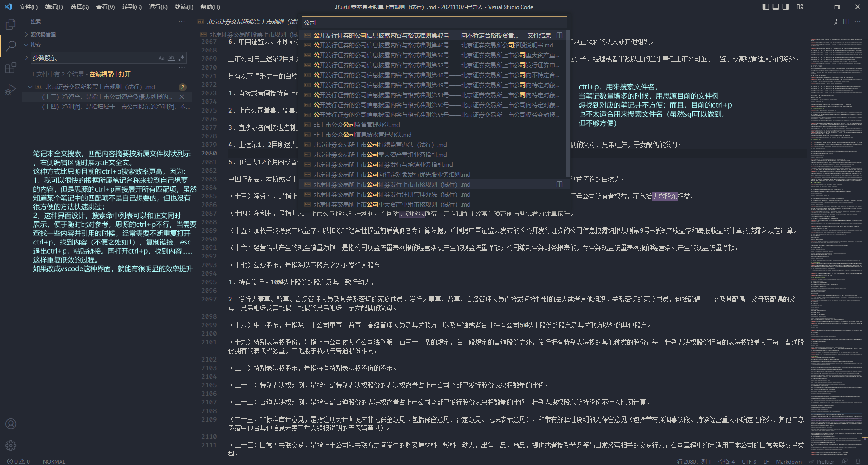Toggle search details below the search box
The width and height of the screenshot is (868, 465).
tap(182, 67)
